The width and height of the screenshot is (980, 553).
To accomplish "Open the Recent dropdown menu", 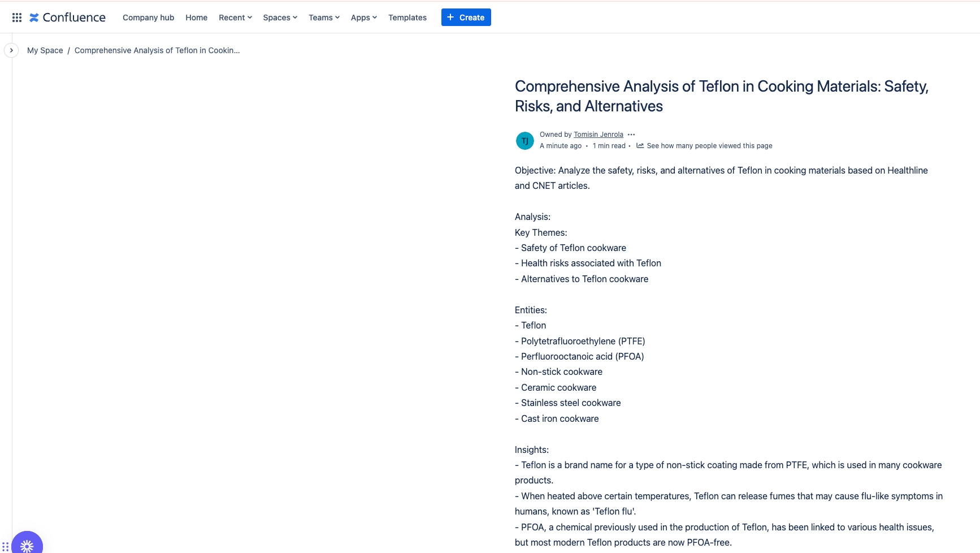I will point(235,18).
